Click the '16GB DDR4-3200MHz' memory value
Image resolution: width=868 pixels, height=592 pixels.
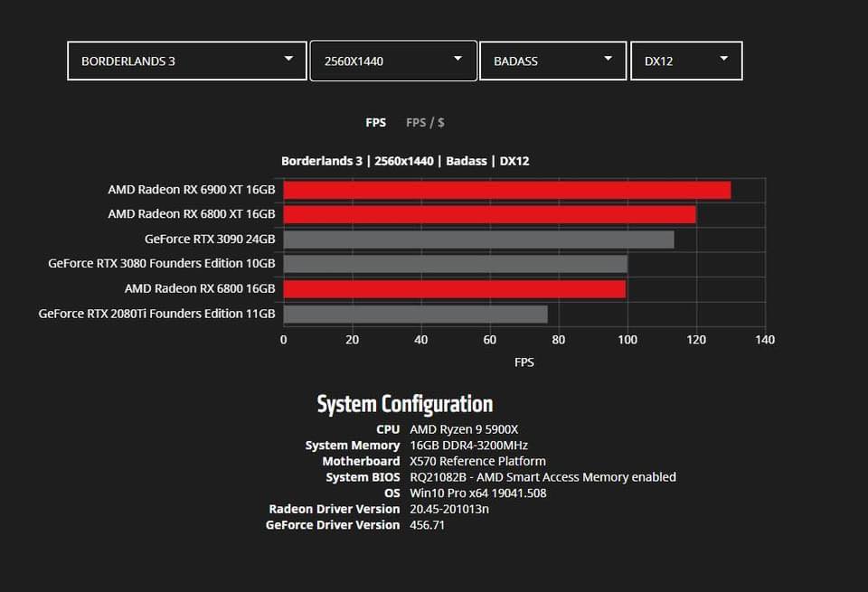coord(469,446)
